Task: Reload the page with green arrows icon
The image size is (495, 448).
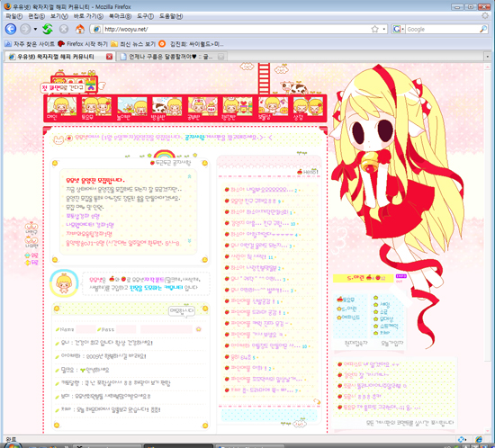Action: tap(48, 29)
